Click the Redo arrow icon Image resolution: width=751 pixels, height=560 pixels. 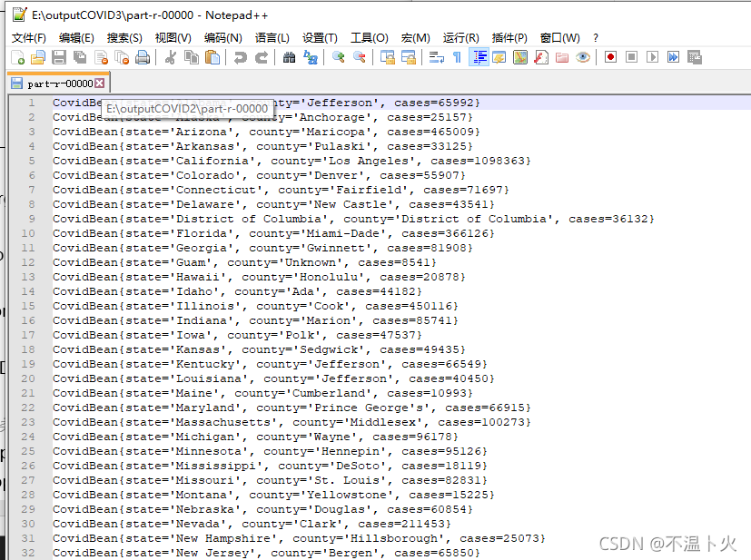[x=261, y=57]
